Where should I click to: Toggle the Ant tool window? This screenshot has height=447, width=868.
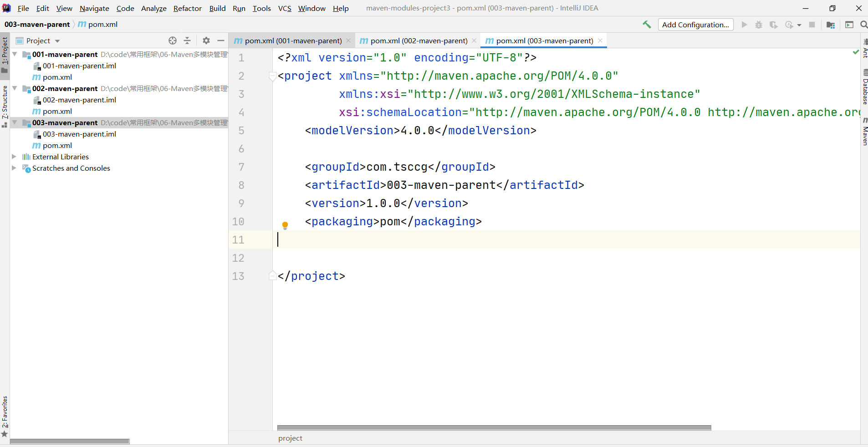pyautogui.click(x=865, y=48)
